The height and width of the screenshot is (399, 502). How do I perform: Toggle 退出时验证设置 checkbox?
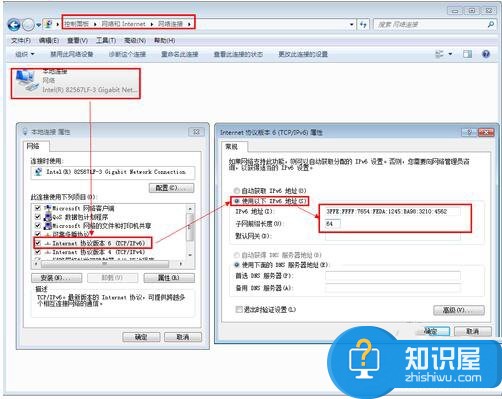coord(239,309)
